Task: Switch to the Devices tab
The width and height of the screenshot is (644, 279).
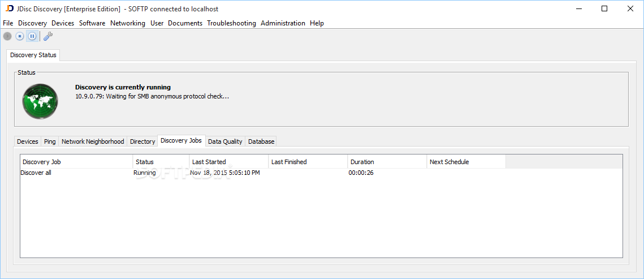Action: pos(28,141)
